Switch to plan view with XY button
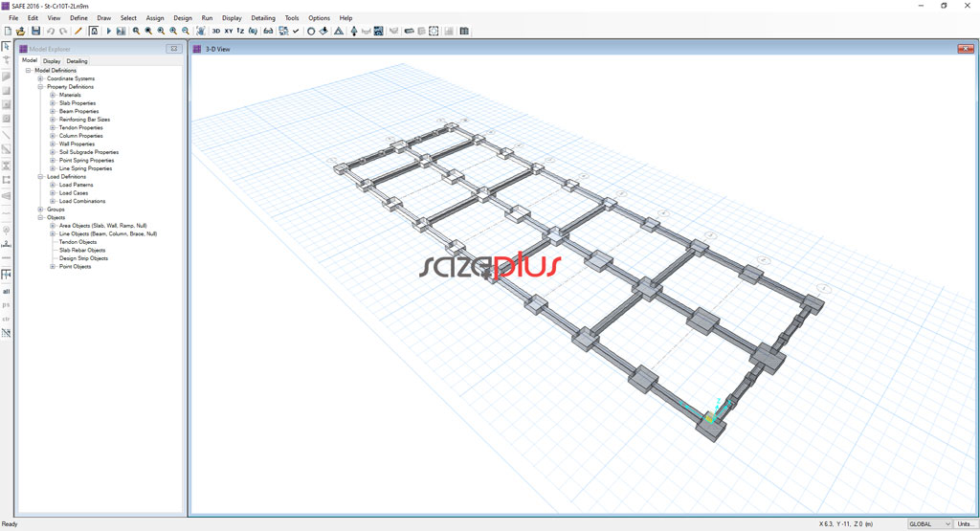 tap(229, 31)
